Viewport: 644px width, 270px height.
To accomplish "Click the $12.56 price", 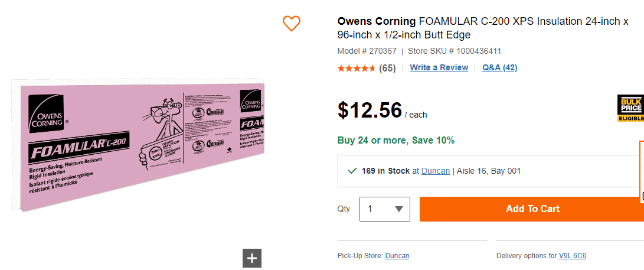I will coord(370,110).
